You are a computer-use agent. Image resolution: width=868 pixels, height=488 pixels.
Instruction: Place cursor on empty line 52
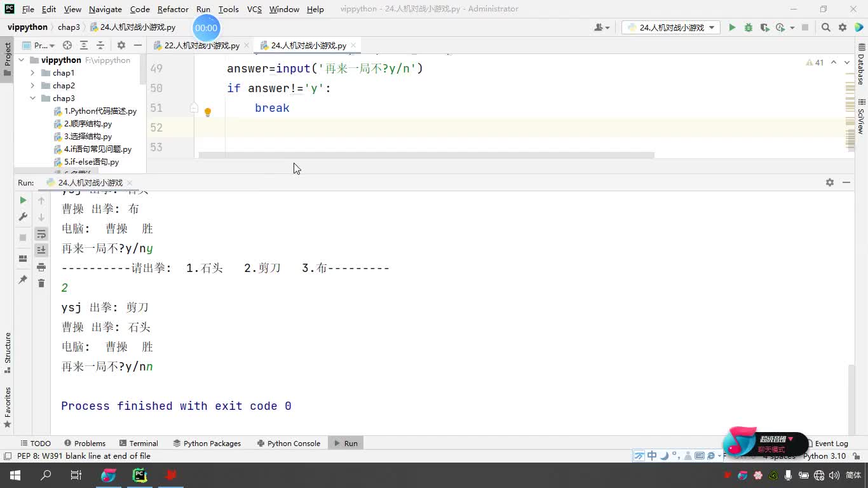[521, 128]
